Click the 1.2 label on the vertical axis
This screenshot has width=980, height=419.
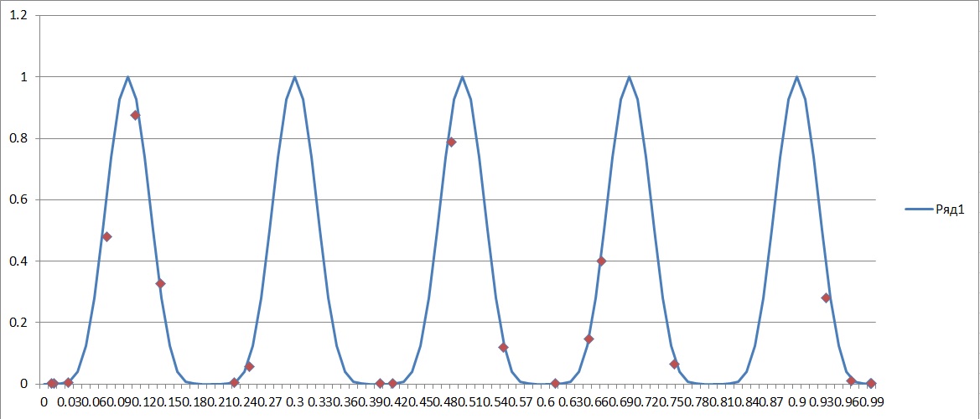point(18,16)
